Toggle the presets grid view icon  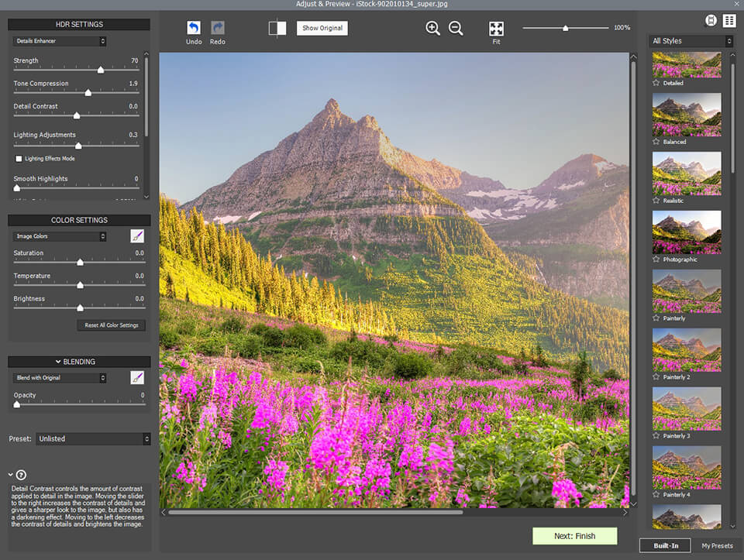[728, 20]
